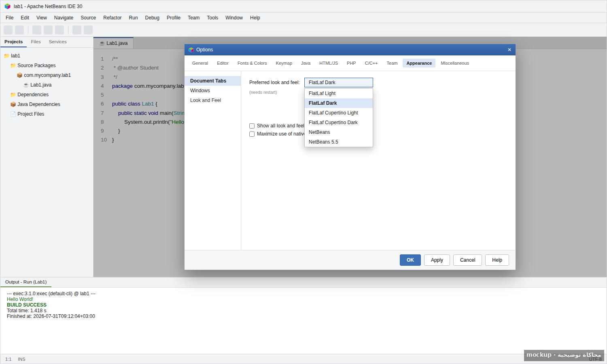Open the Edit menu
Image resolution: width=607 pixels, height=364 pixels.
25,18
